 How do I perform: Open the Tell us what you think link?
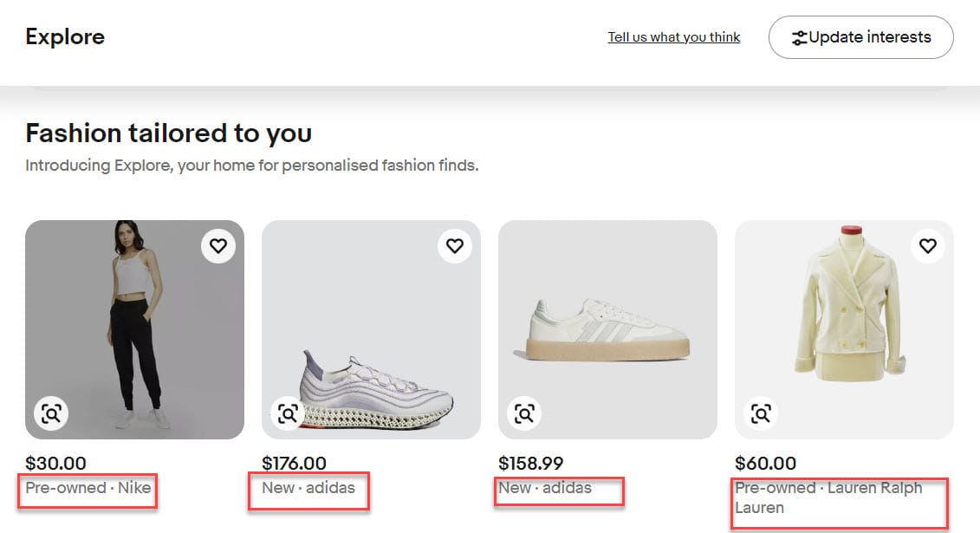(x=673, y=37)
